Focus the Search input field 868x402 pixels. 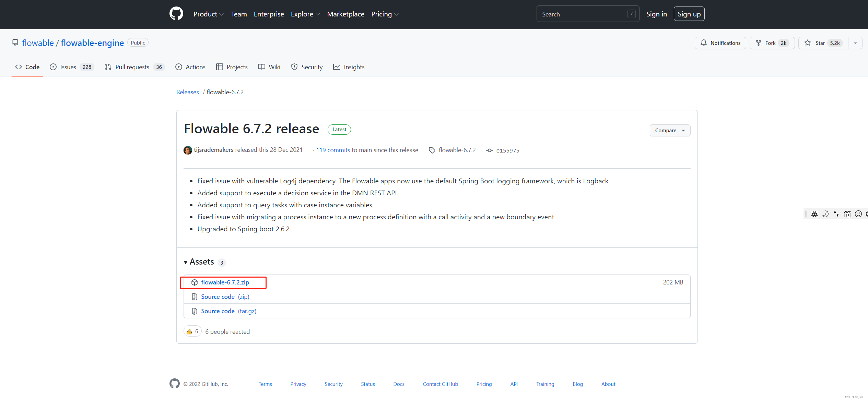coord(583,14)
